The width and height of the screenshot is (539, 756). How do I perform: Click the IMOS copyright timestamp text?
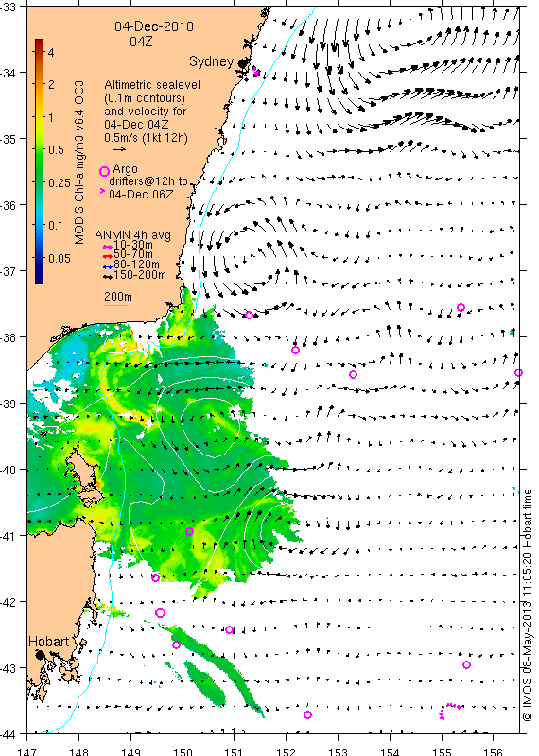click(x=528, y=605)
